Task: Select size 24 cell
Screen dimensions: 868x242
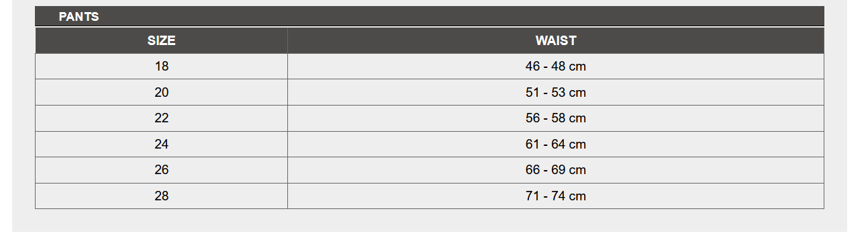Action: click(161, 145)
